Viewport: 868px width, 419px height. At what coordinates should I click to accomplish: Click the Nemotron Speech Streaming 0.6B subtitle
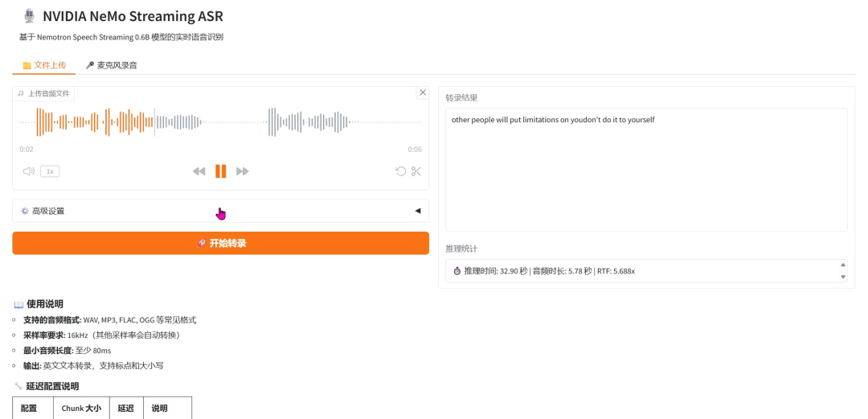[121, 37]
